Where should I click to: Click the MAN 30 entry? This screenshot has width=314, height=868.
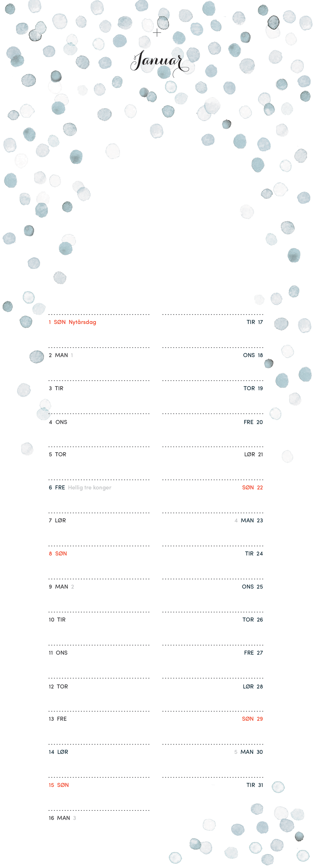click(252, 752)
